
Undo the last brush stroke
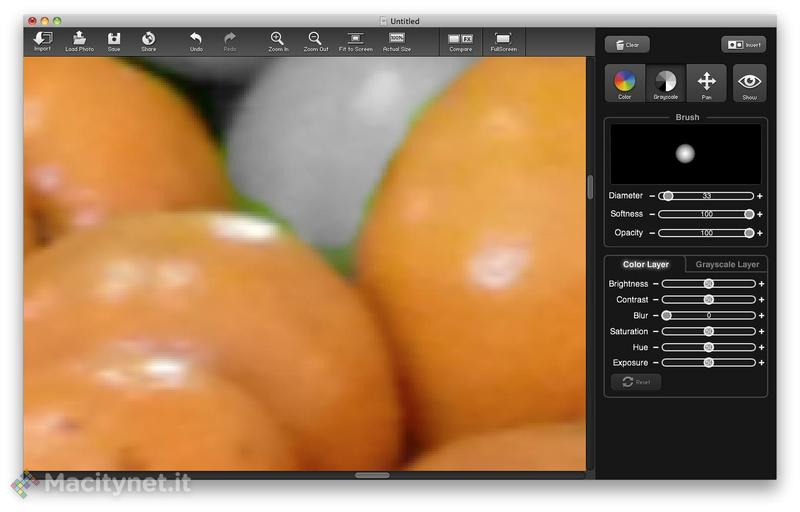point(196,40)
